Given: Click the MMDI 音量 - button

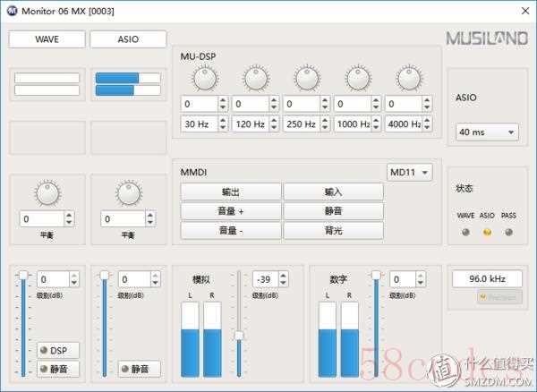Looking at the screenshot, I should pyautogui.click(x=231, y=230).
